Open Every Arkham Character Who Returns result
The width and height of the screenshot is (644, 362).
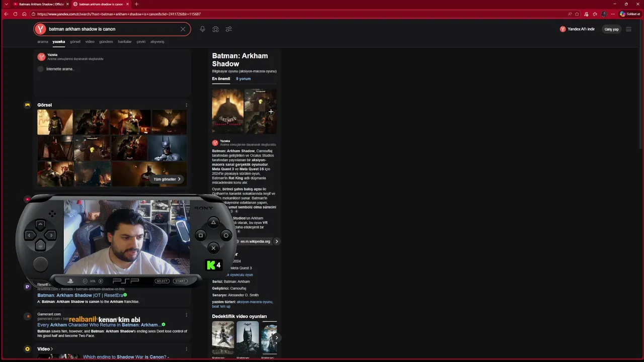point(99,325)
